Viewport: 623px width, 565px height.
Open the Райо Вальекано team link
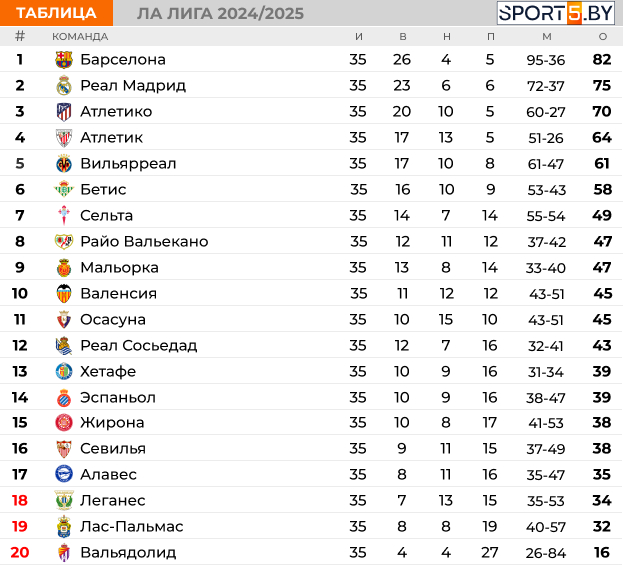pyautogui.click(x=144, y=242)
